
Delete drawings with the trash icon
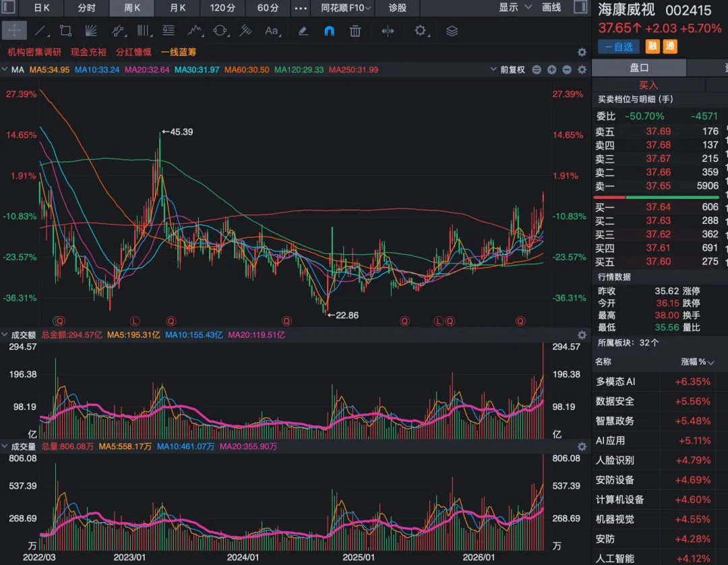coord(355,31)
